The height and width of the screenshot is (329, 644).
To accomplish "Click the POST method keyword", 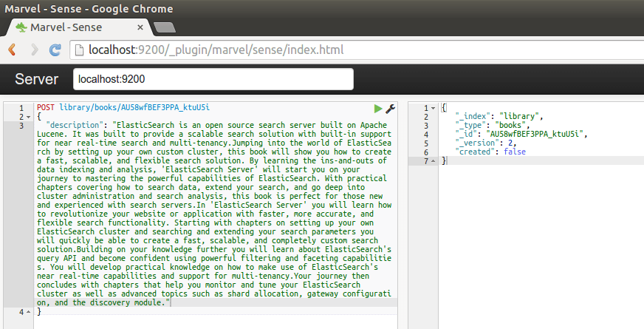I will click(46, 107).
